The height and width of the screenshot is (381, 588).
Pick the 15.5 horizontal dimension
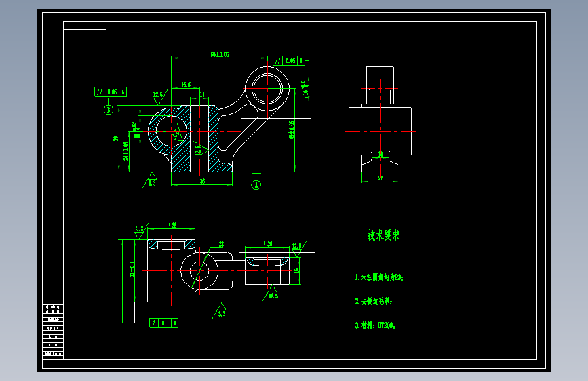(186, 85)
